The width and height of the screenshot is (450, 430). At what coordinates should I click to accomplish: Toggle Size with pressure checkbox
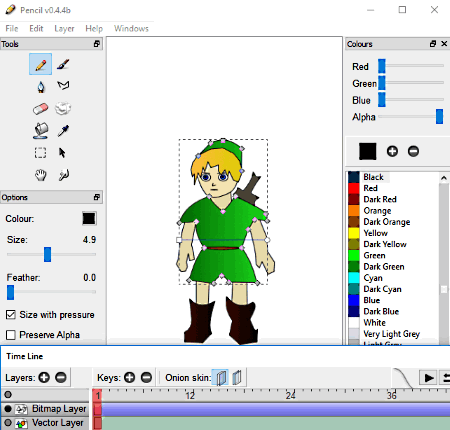coord(11,314)
